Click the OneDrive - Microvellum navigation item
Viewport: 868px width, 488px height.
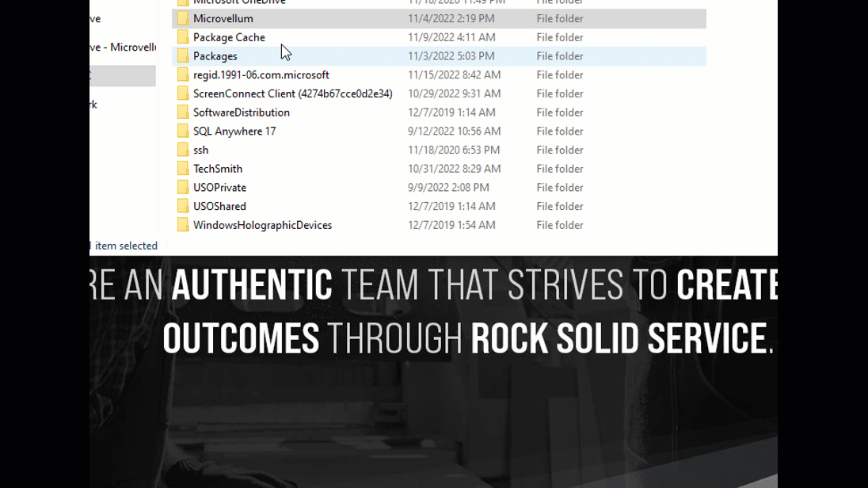(123, 48)
